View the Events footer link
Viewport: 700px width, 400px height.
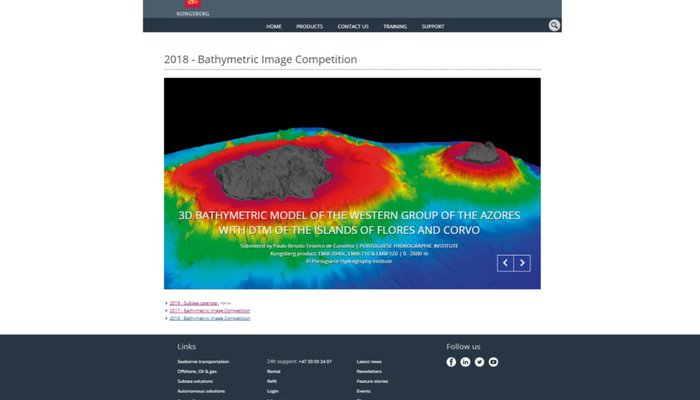[363, 391]
